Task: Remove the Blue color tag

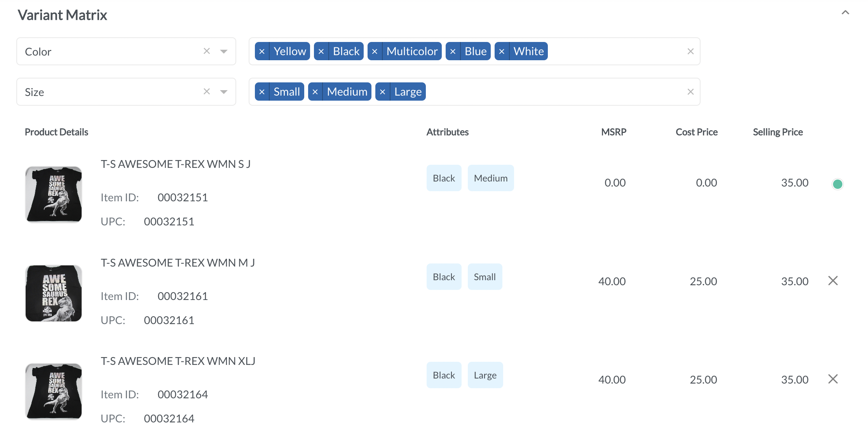Action: 453,51
